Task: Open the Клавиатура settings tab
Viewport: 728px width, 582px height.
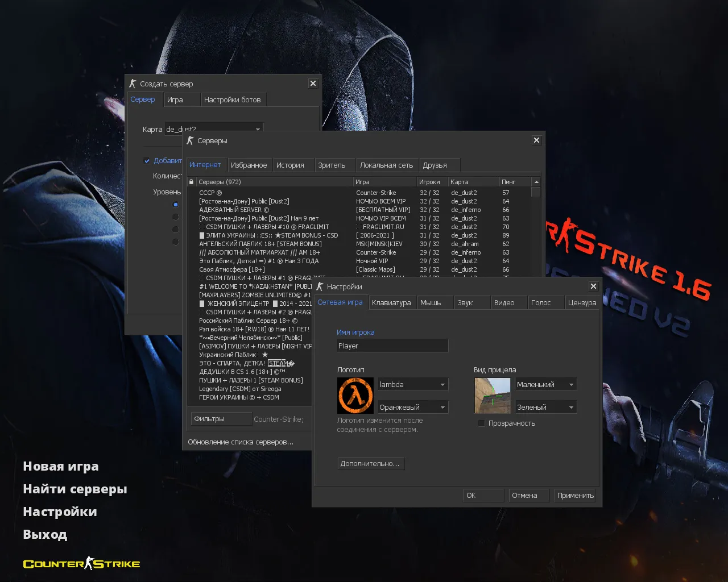Action: tap(392, 302)
